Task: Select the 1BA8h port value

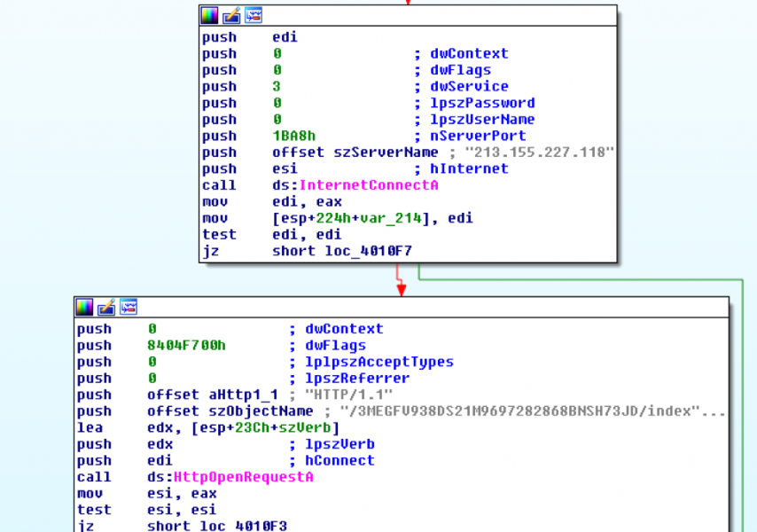Action: (x=294, y=137)
